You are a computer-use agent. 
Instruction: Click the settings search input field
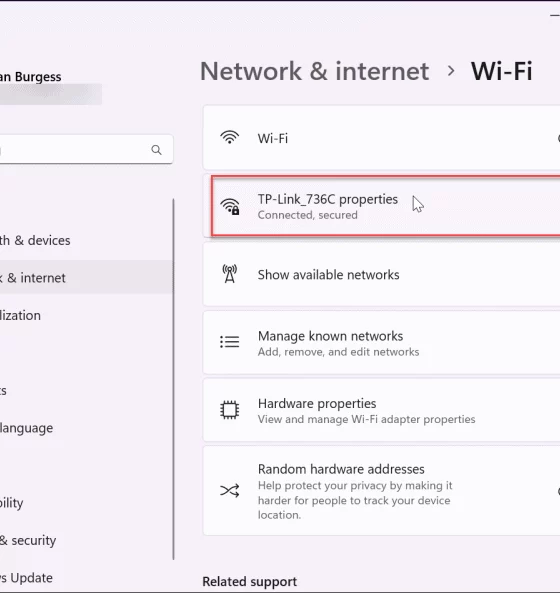coord(86,150)
